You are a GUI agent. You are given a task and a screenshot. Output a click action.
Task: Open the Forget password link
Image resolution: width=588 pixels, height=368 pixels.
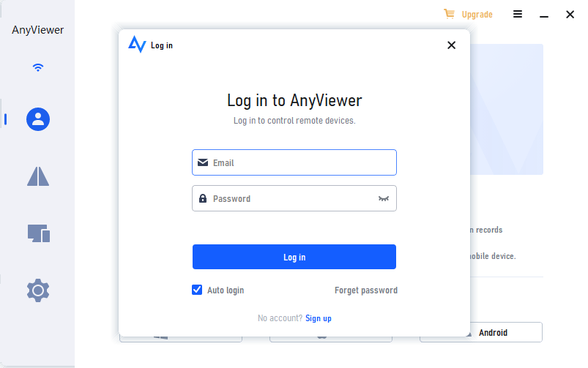(366, 290)
